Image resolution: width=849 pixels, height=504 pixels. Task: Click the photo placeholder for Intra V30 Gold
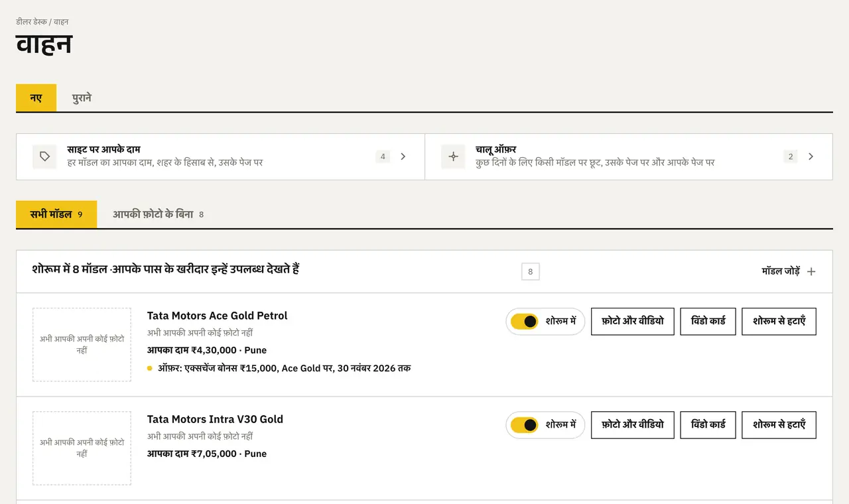[x=82, y=448]
